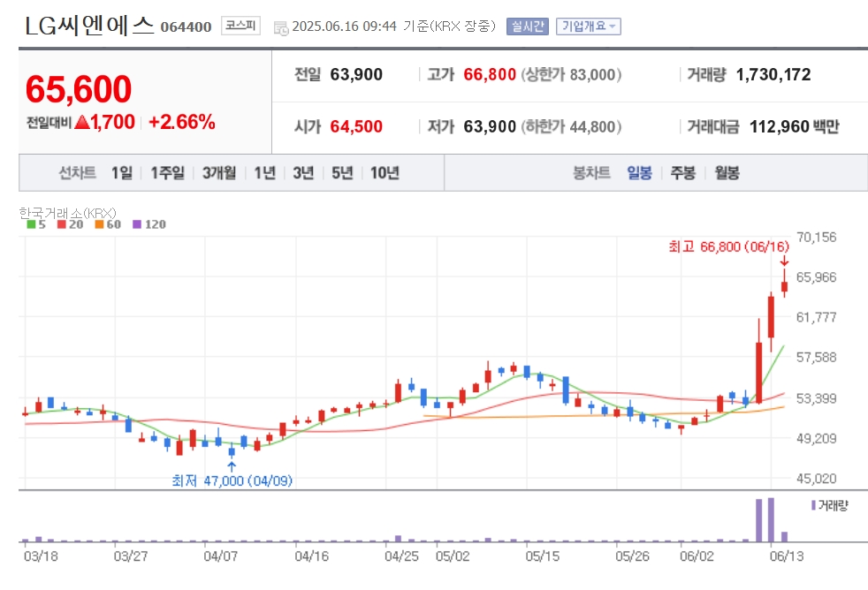Click the purple 120-day moving average legend
This screenshot has width=868, height=590.
click(x=149, y=224)
